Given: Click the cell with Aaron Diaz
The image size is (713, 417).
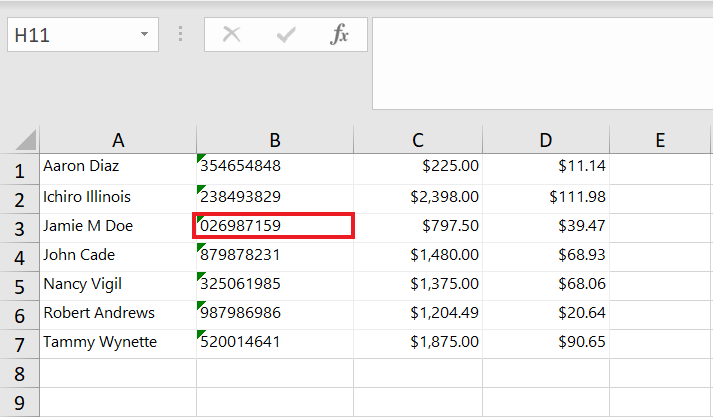Looking at the screenshot, I should tap(118, 166).
